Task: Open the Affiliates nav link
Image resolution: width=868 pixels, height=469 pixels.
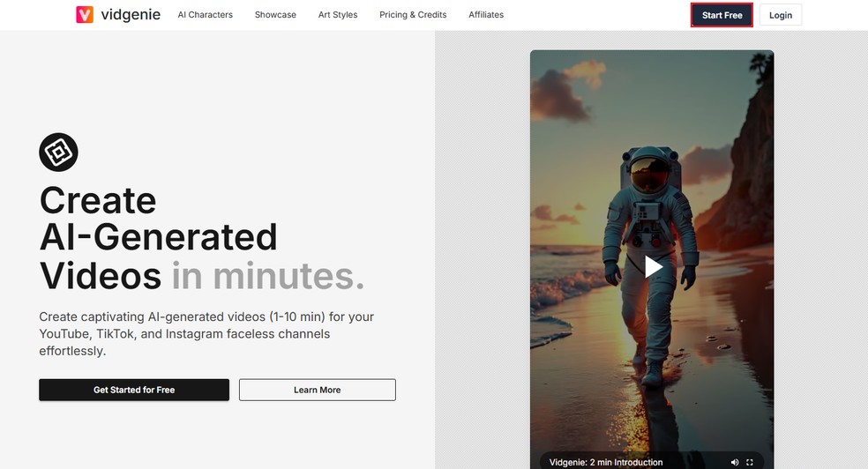Action: [x=486, y=15]
